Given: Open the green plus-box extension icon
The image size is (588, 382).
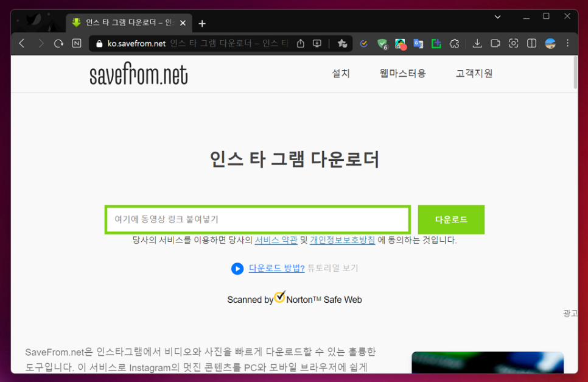Looking at the screenshot, I should click(436, 43).
